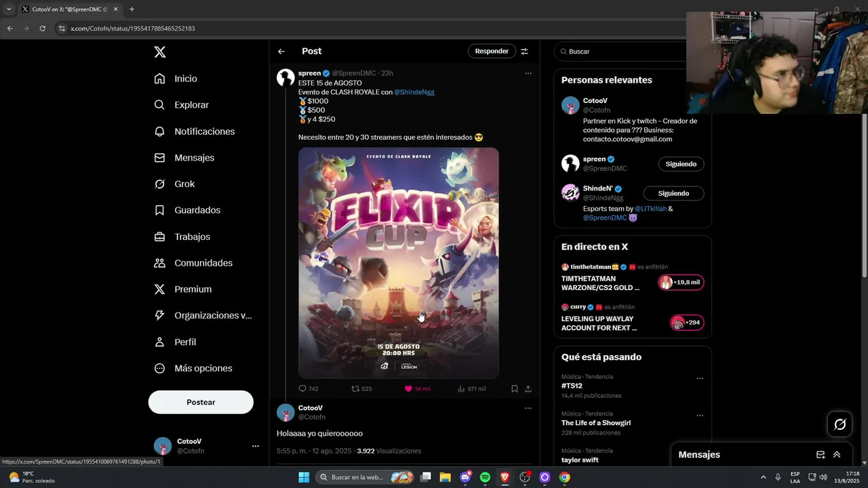Join timthetatman live +19,8 mil
This screenshot has width=868, height=488.
681,283
